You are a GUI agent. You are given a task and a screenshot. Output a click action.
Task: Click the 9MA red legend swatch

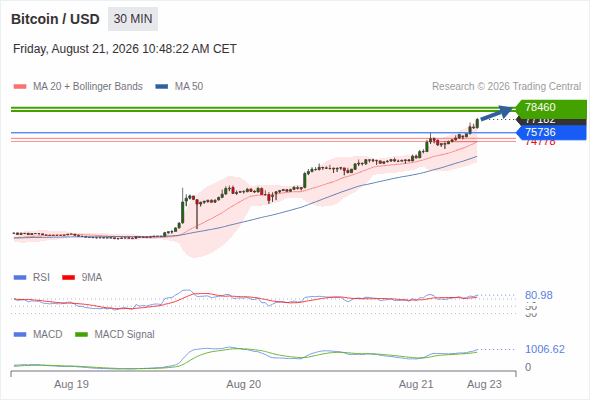click(x=68, y=278)
